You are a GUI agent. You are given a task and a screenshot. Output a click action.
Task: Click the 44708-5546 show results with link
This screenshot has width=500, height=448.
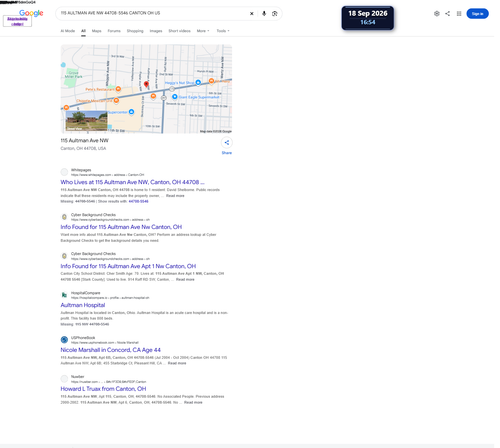tap(138, 201)
